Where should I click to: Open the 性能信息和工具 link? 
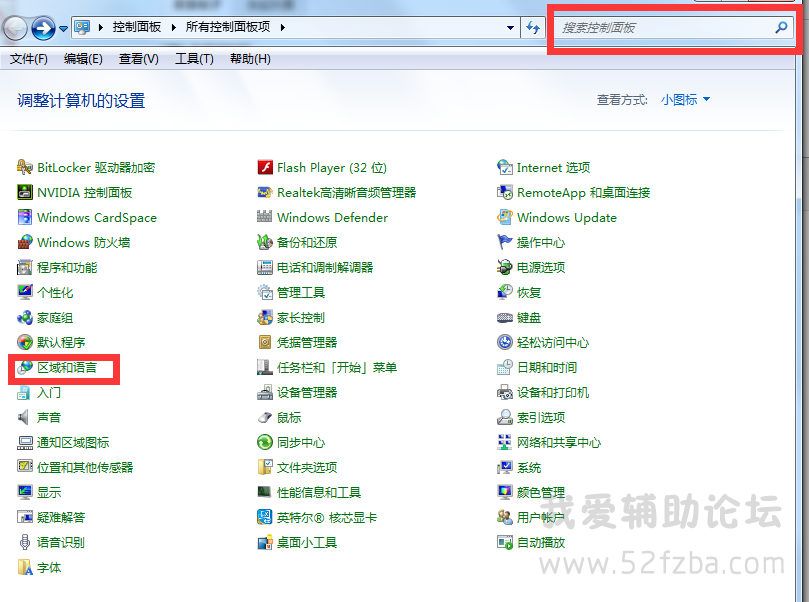click(x=319, y=493)
